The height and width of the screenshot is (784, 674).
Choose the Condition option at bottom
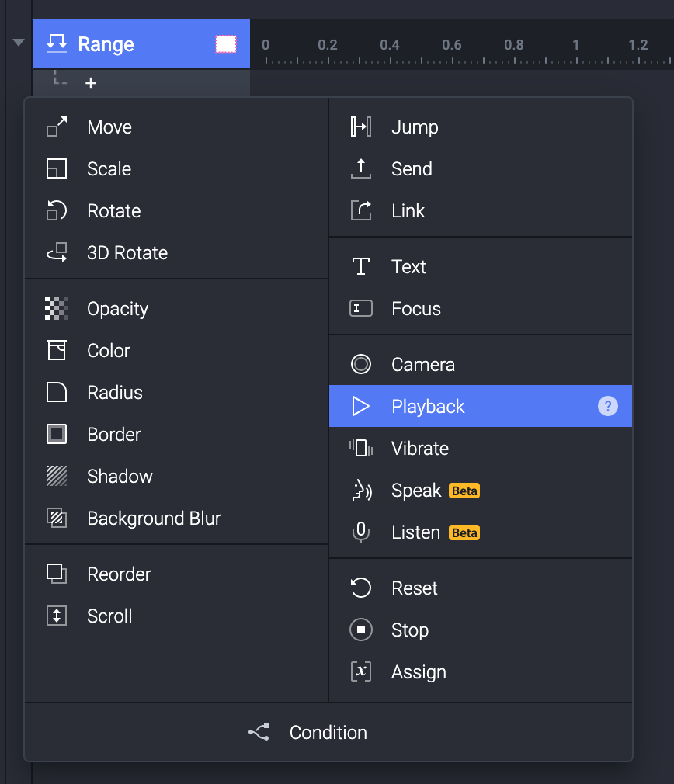point(328,733)
